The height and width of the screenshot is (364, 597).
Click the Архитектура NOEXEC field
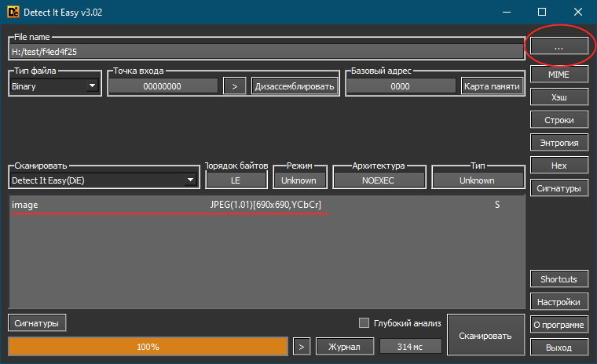pos(379,180)
